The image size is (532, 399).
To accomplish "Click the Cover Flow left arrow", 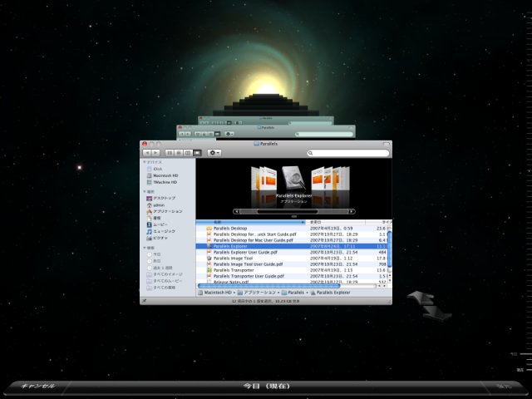I will [x=236, y=212].
